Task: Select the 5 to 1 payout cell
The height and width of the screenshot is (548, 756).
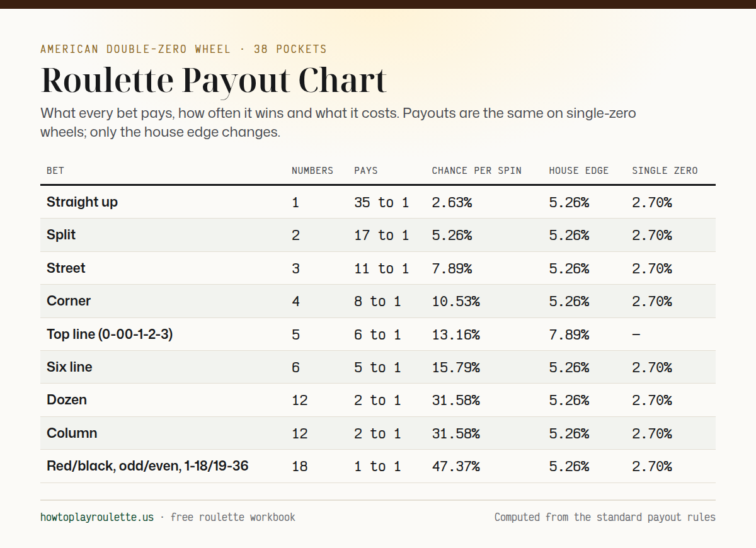Action: point(377,367)
